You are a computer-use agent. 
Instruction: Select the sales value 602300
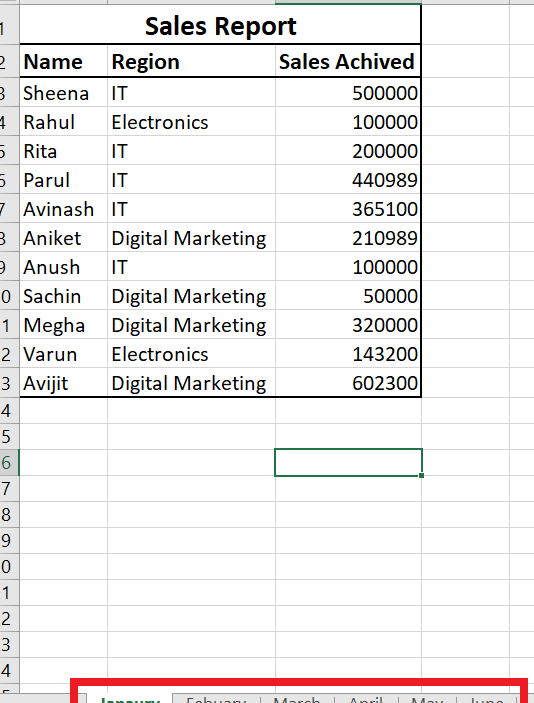(x=348, y=383)
